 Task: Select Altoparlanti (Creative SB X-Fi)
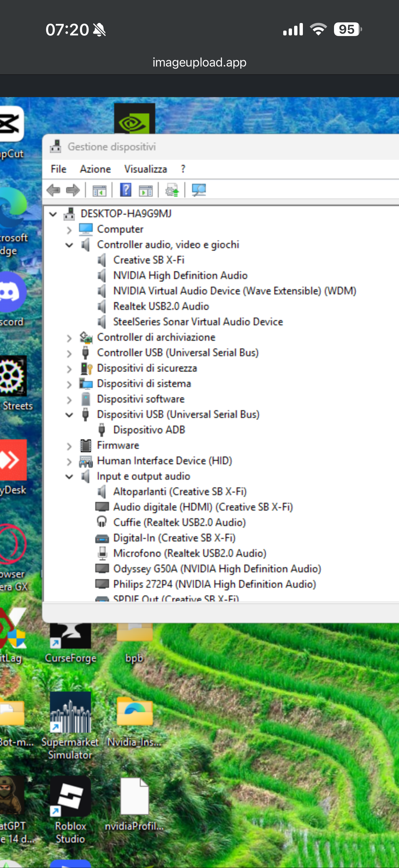click(x=180, y=492)
